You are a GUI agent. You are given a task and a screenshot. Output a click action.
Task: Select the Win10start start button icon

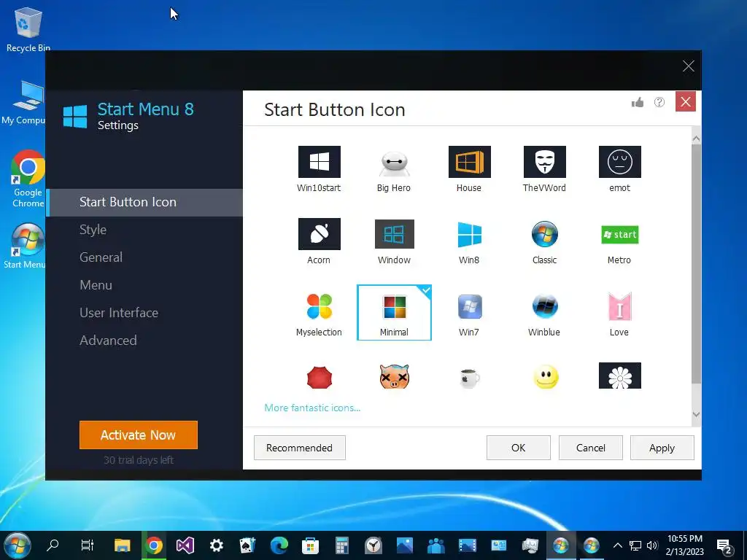click(320, 162)
